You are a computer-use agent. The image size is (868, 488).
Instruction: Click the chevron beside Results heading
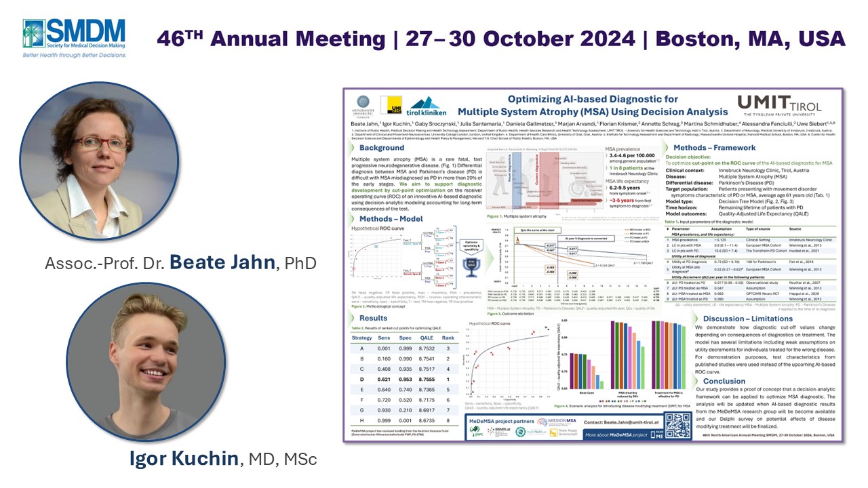pos(354,318)
